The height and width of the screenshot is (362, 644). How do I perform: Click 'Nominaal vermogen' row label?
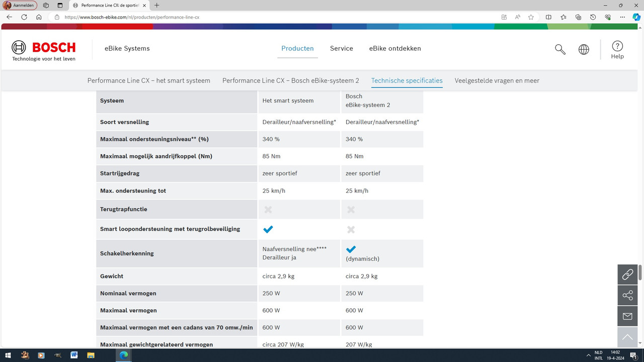(x=128, y=294)
